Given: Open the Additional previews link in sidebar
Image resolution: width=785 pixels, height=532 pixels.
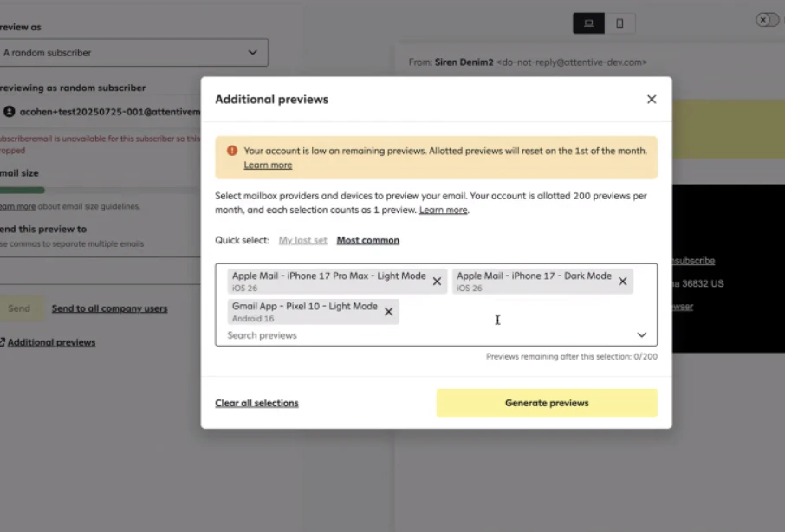Looking at the screenshot, I should (x=51, y=342).
